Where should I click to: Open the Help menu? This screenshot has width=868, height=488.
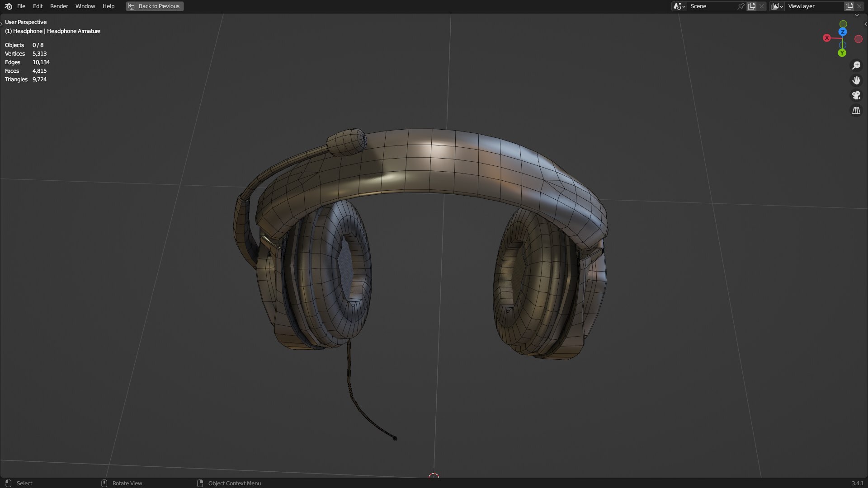108,6
